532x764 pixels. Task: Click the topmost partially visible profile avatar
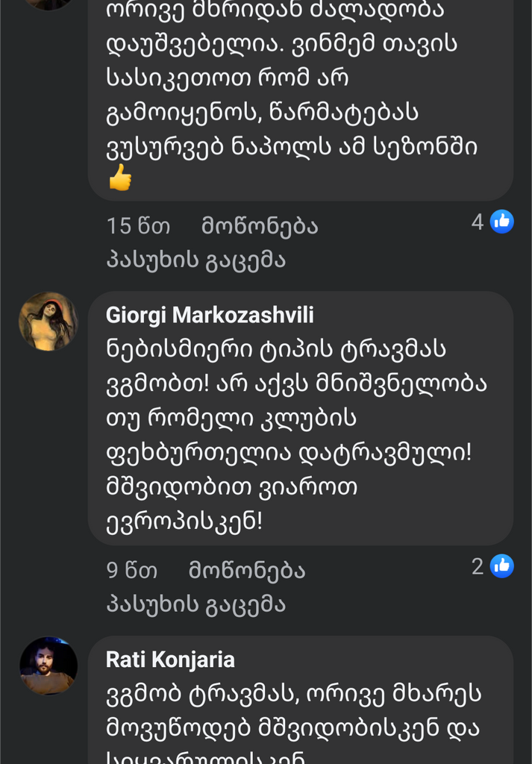point(47,6)
